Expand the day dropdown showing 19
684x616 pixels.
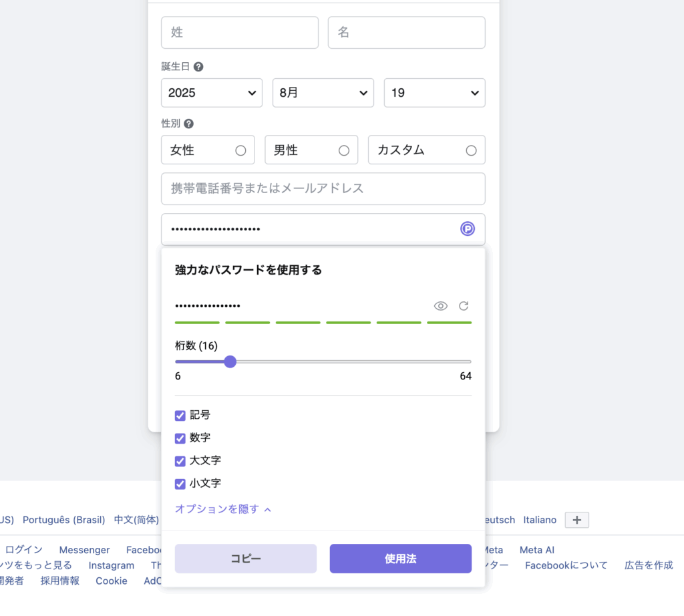[x=434, y=93]
